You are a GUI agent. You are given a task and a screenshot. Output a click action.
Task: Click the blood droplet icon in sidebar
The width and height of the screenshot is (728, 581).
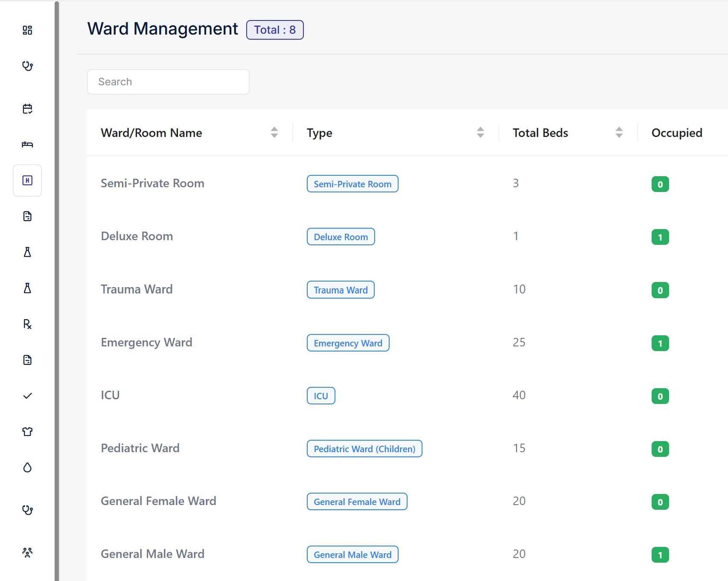(x=27, y=468)
